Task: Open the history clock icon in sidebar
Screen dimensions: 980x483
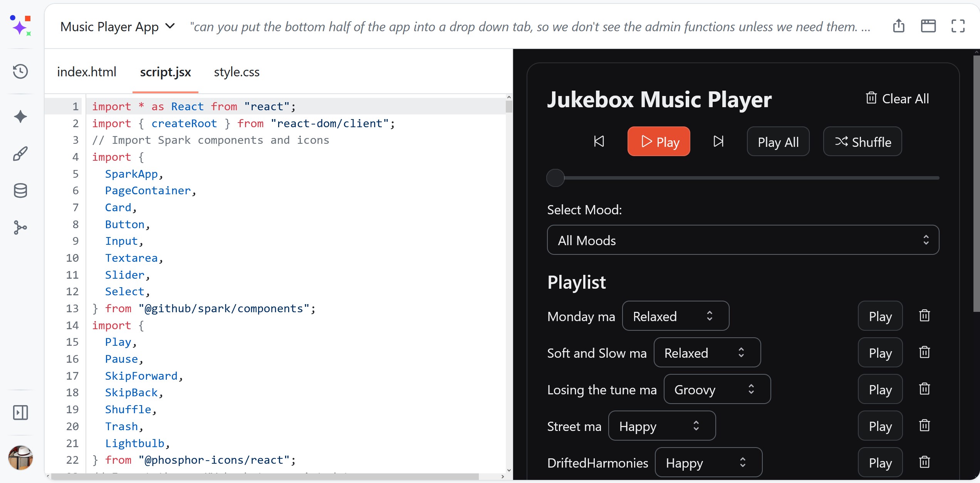Action: click(x=20, y=71)
